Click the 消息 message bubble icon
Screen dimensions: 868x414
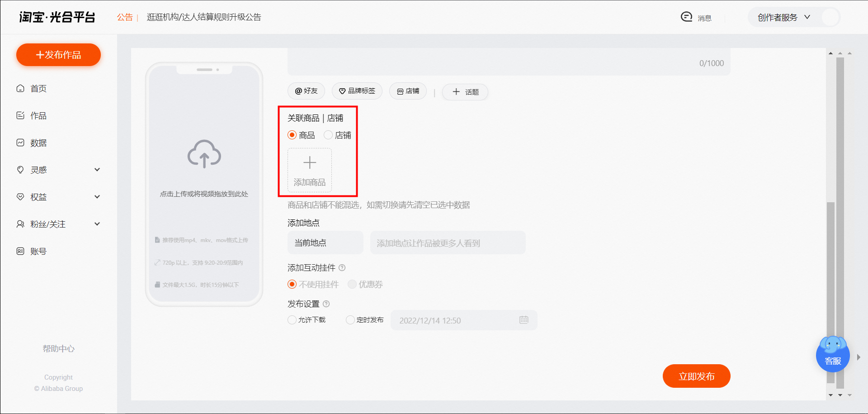click(686, 17)
